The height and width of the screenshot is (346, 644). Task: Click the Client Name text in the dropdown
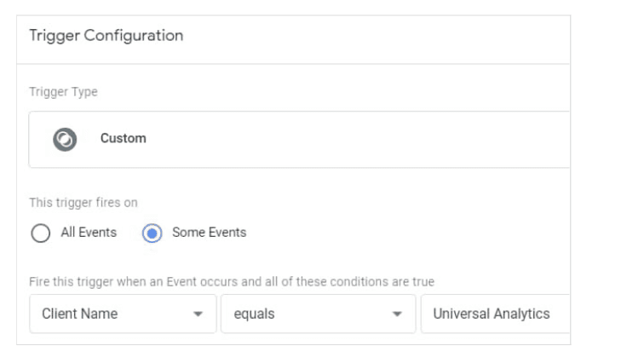click(79, 314)
